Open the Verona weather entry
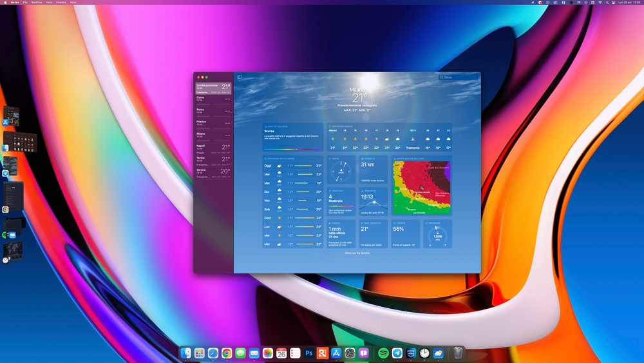This screenshot has width=644, height=363. point(213,172)
